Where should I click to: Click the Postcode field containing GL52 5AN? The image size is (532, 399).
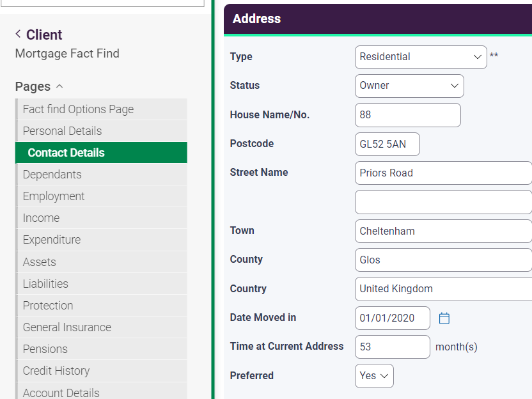387,144
